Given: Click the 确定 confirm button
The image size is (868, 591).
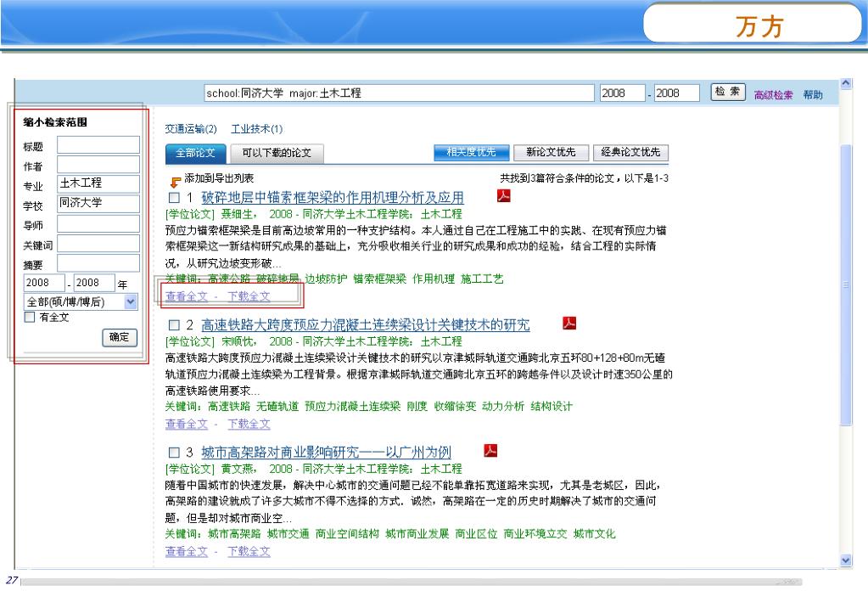Looking at the screenshot, I should pos(120,337).
